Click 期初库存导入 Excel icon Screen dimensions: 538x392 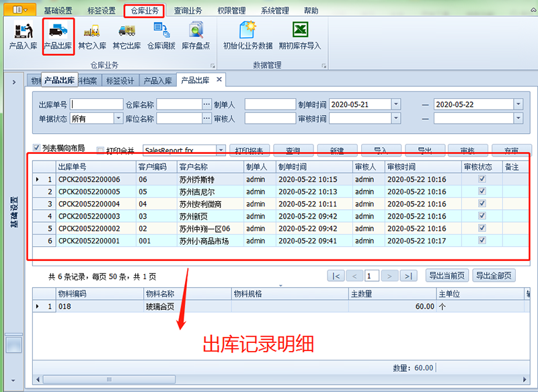pos(300,36)
